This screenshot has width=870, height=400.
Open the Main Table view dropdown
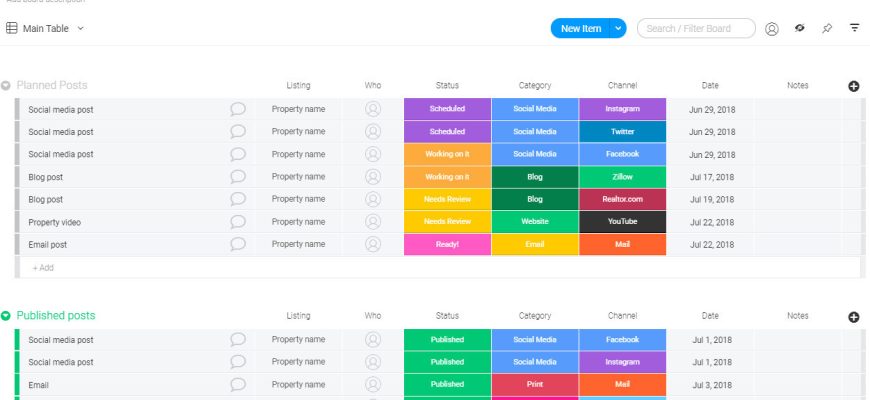[x=80, y=28]
